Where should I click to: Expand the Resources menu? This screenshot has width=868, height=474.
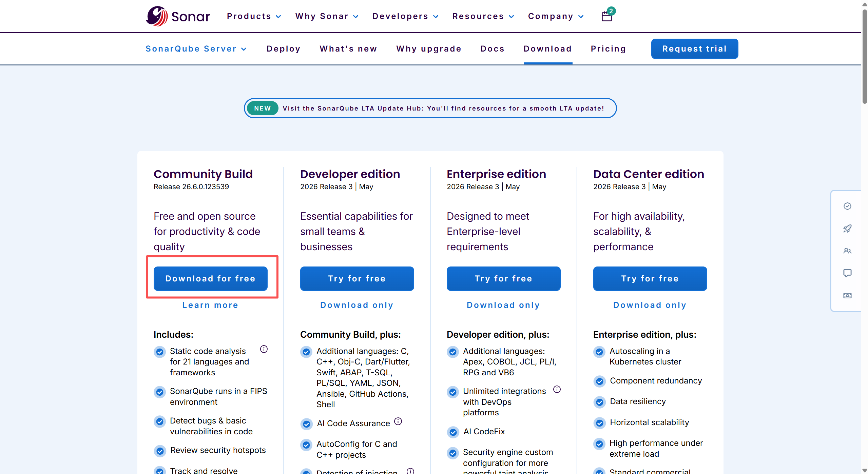click(x=483, y=16)
